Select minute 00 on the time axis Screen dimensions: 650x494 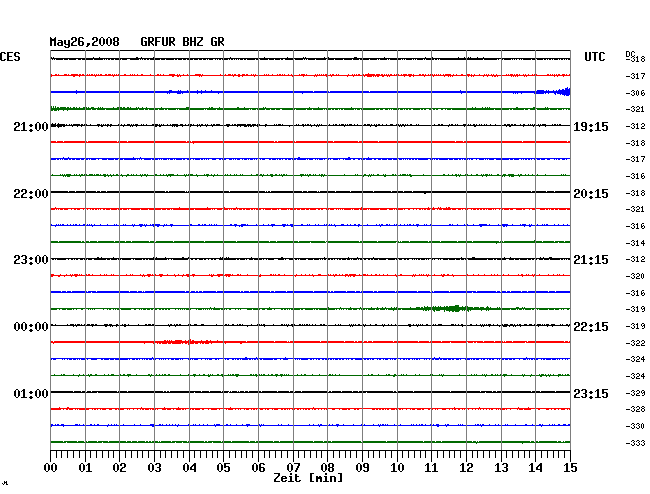pos(51,468)
